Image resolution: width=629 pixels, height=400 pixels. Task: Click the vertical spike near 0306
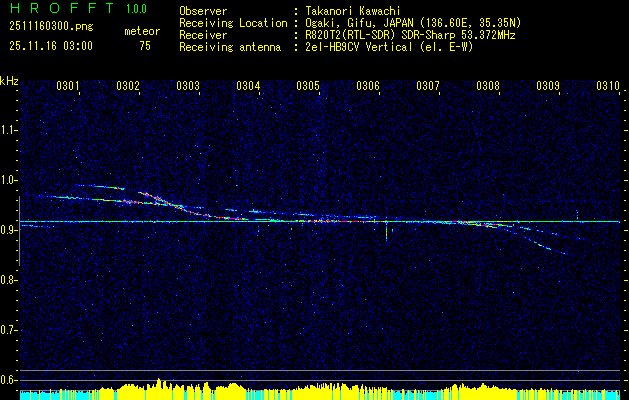[x=387, y=229]
